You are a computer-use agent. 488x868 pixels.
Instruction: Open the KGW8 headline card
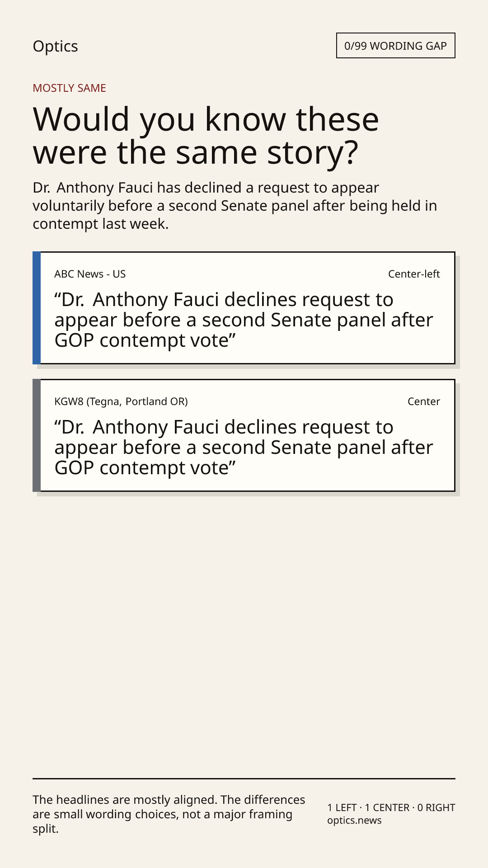tap(244, 435)
